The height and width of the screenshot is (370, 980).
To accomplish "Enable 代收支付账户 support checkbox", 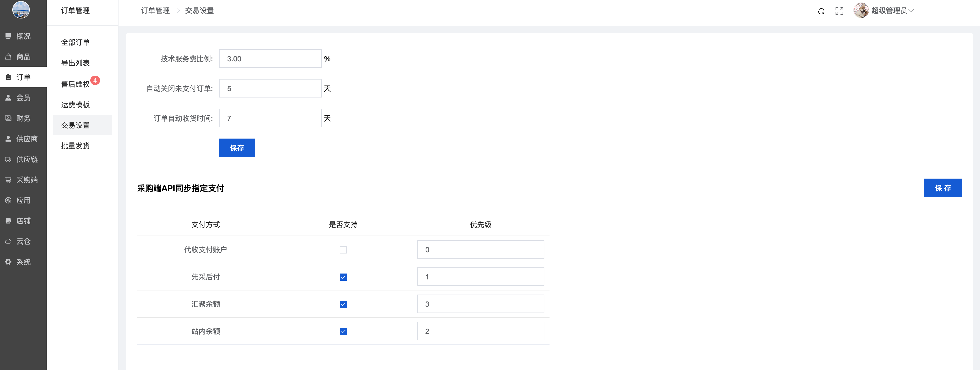I will (343, 250).
